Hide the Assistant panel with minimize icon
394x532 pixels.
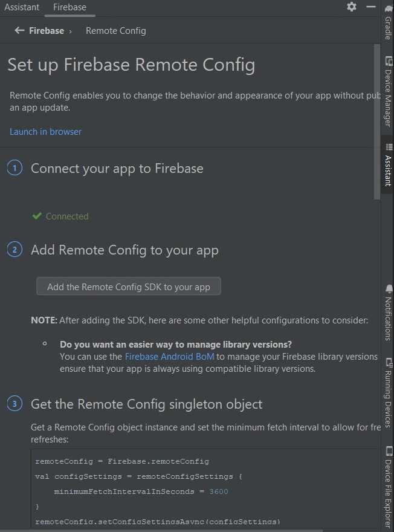371,7
